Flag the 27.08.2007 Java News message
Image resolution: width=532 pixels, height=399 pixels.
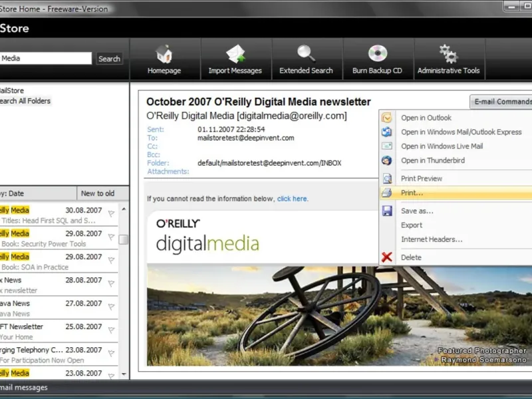111,307
